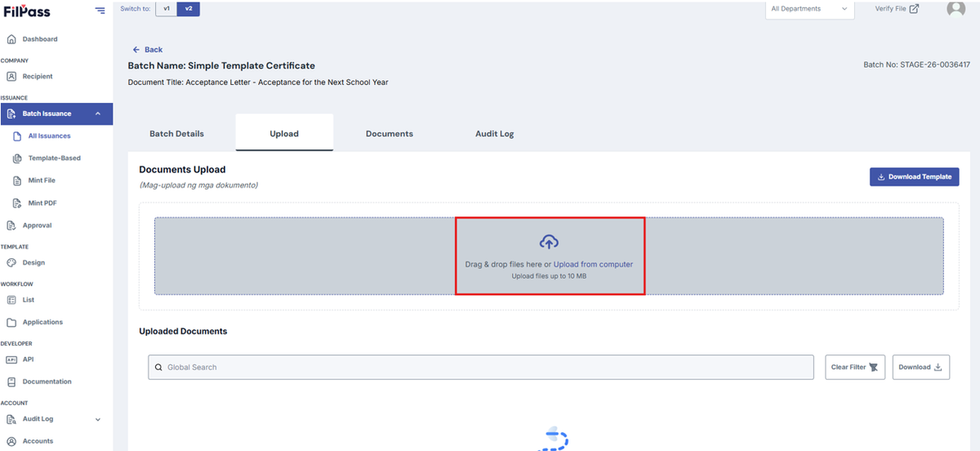Switch to version v1
Viewport: 980px width, 451px height.
[x=167, y=8]
